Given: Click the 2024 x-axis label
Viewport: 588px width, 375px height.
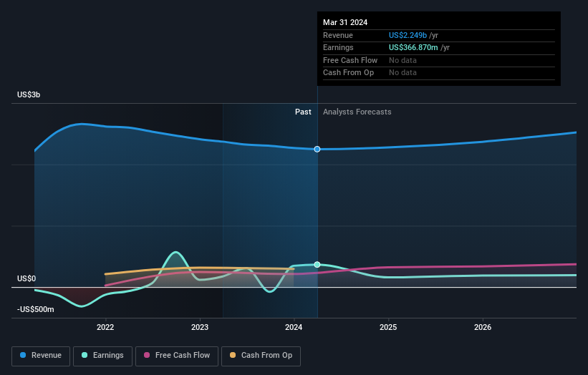Looking at the screenshot, I should coord(294,327).
